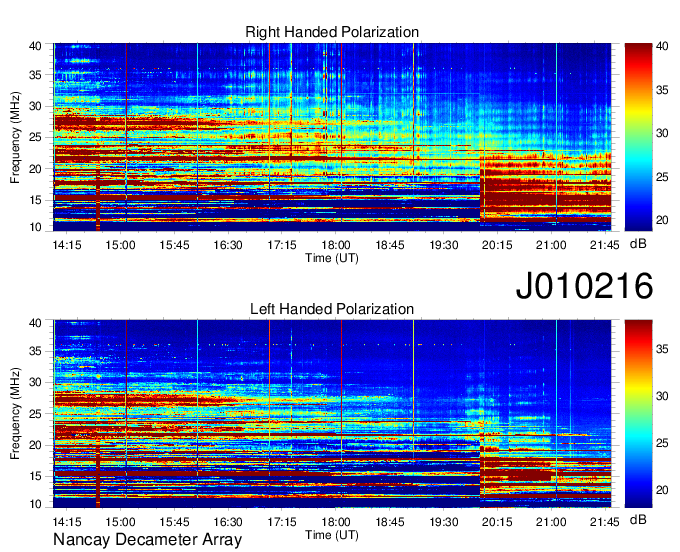The width and height of the screenshot is (680, 552).
Task: Click the 30 MHz tick on bottom plot
Action: (x=35, y=382)
